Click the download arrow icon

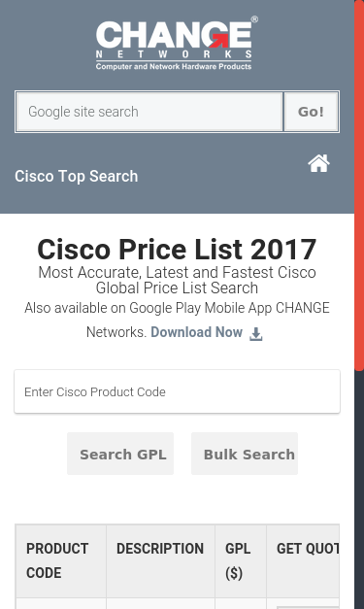(x=255, y=334)
